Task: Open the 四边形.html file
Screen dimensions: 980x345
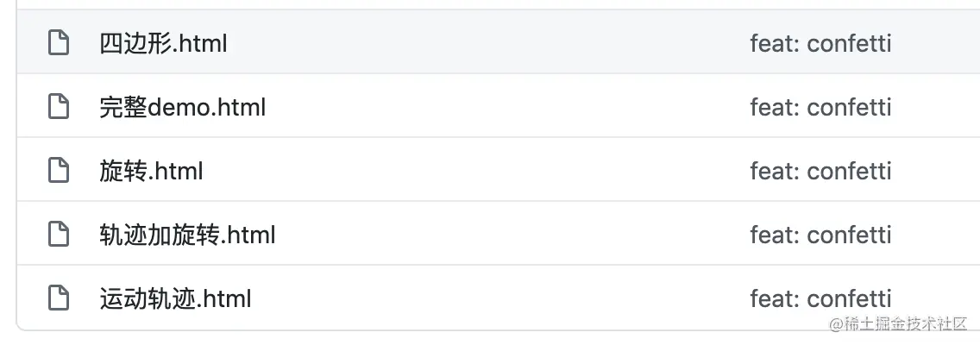Action: click(163, 44)
